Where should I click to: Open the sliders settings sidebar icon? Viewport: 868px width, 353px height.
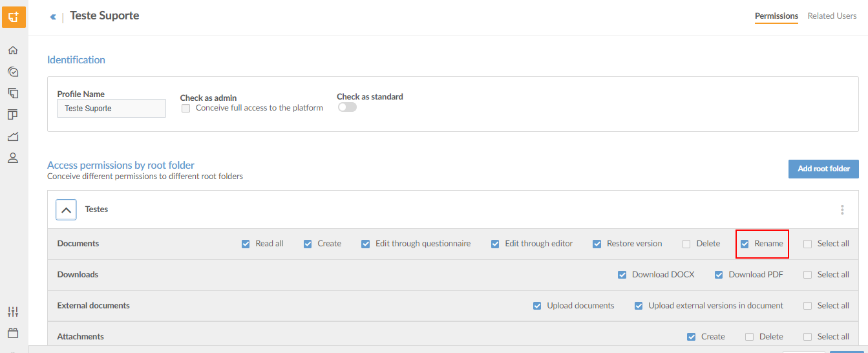(13, 312)
